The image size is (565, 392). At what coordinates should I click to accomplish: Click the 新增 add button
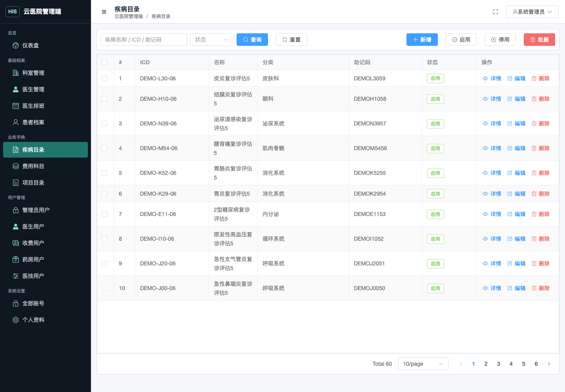pyautogui.click(x=422, y=40)
